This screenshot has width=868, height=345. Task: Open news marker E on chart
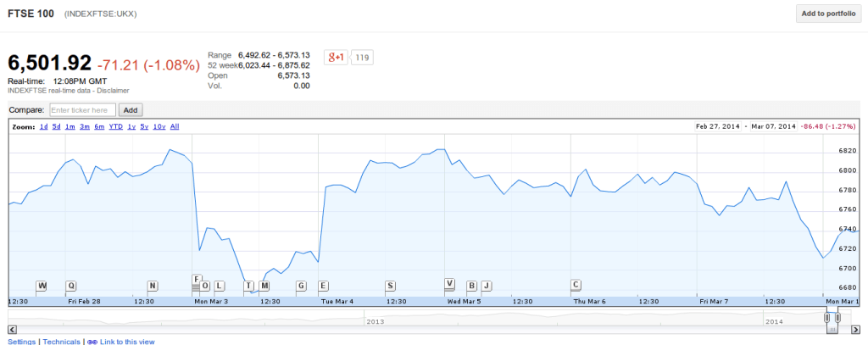click(323, 286)
